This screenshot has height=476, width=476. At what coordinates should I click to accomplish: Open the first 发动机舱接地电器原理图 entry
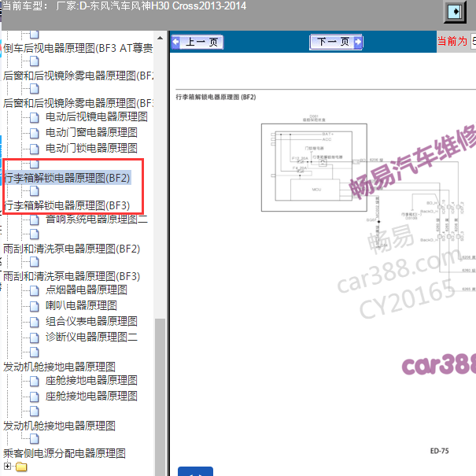point(59,367)
